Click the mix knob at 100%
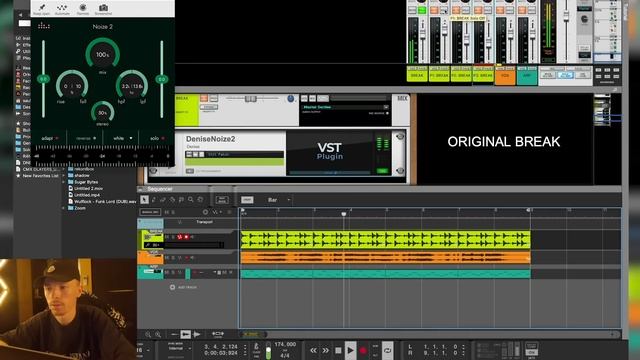 (102, 54)
